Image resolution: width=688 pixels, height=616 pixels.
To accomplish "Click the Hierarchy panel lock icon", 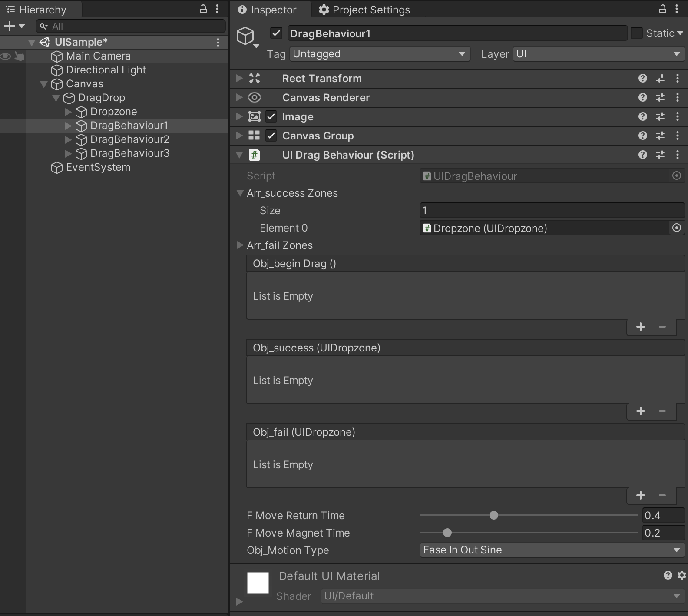I will tap(203, 9).
